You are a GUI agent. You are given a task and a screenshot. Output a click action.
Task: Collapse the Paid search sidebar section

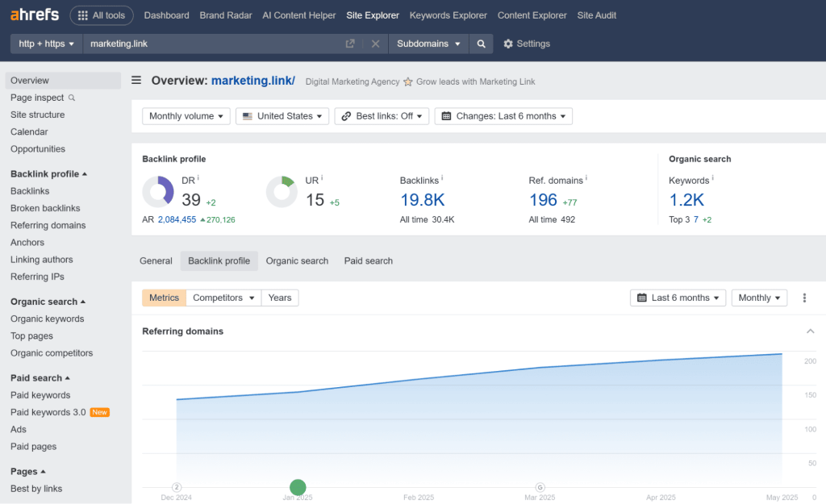(40, 378)
